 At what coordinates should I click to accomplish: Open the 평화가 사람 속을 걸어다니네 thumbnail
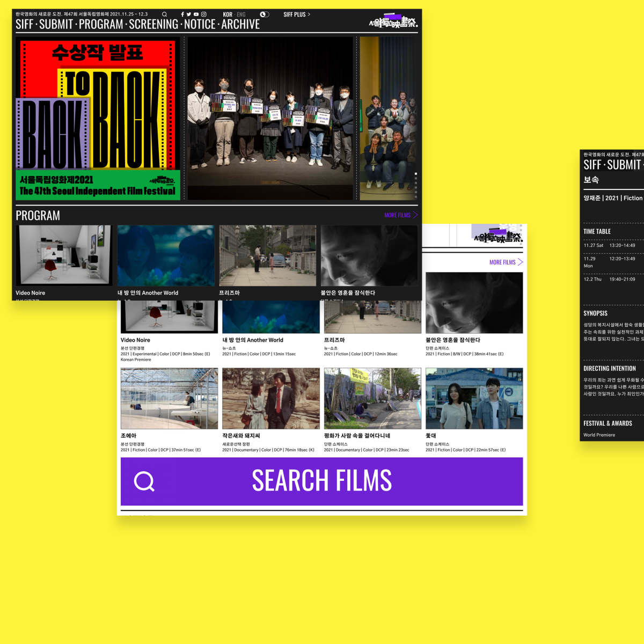pyautogui.click(x=372, y=399)
